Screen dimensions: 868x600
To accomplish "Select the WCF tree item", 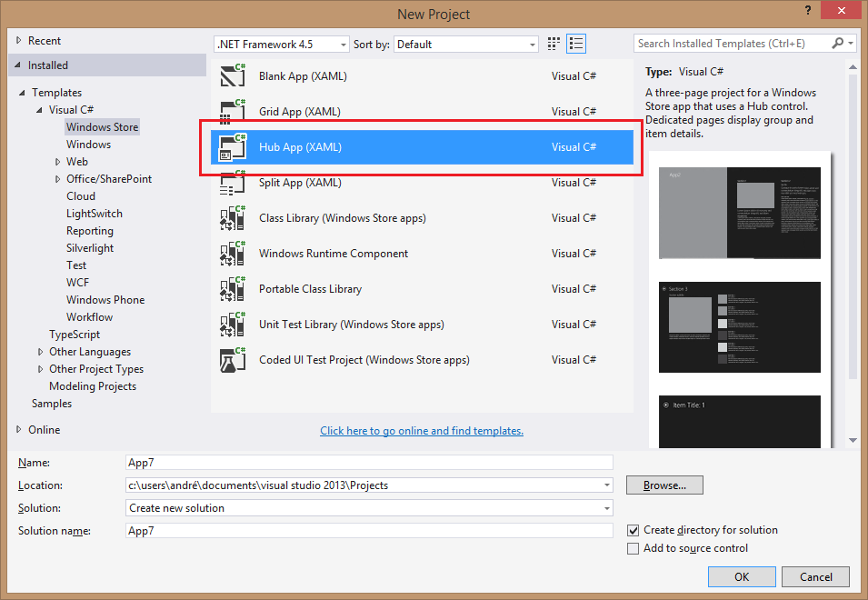I will click(77, 283).
